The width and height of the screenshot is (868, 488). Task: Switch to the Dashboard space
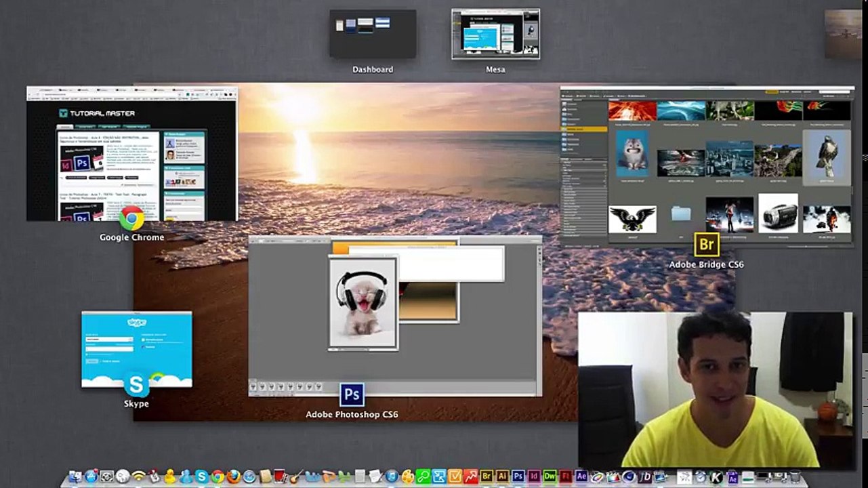pos(373,34)
